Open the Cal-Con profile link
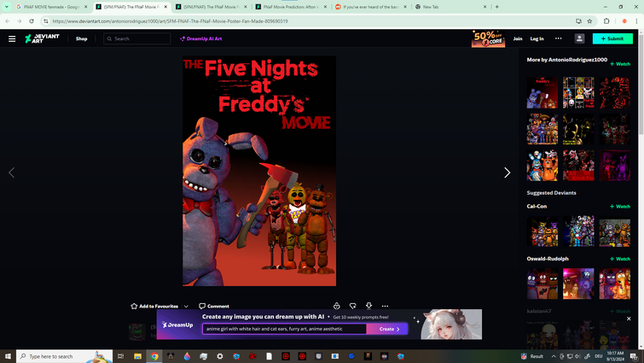This screenshot has height=363, width=644. point(537,207)
